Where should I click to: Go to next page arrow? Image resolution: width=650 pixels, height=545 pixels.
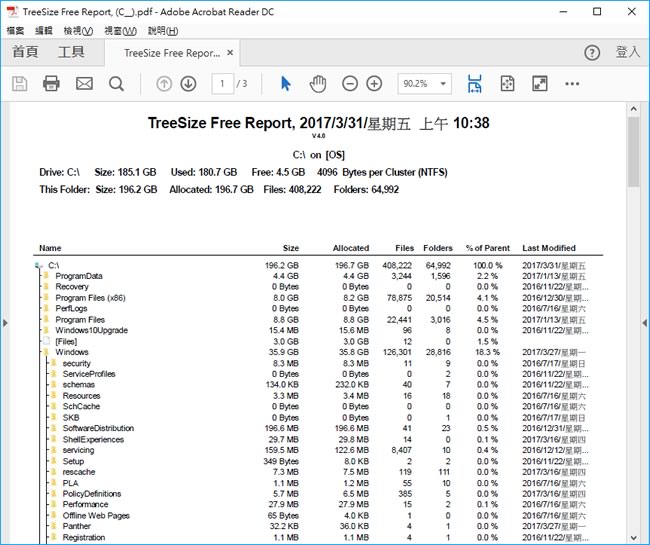189,84
